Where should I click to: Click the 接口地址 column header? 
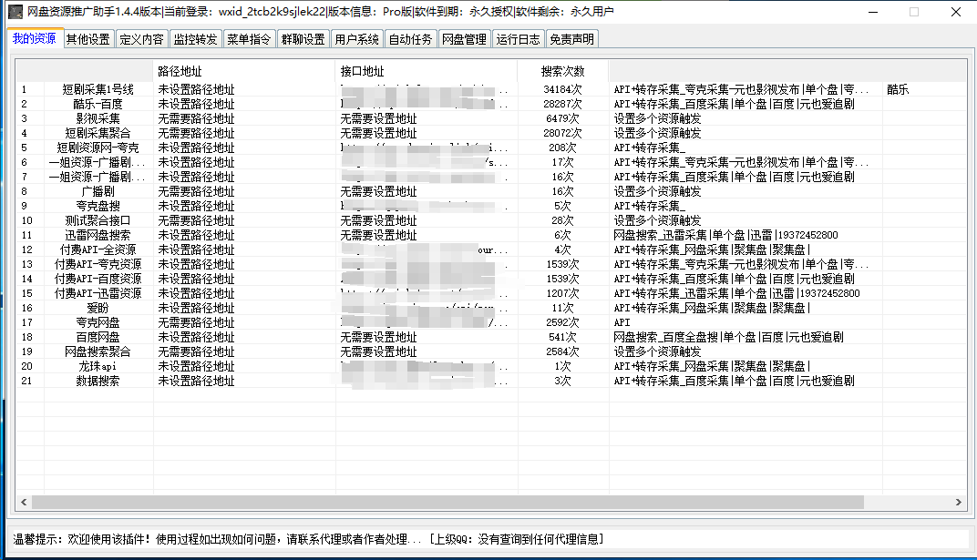(x=362, y=71)
